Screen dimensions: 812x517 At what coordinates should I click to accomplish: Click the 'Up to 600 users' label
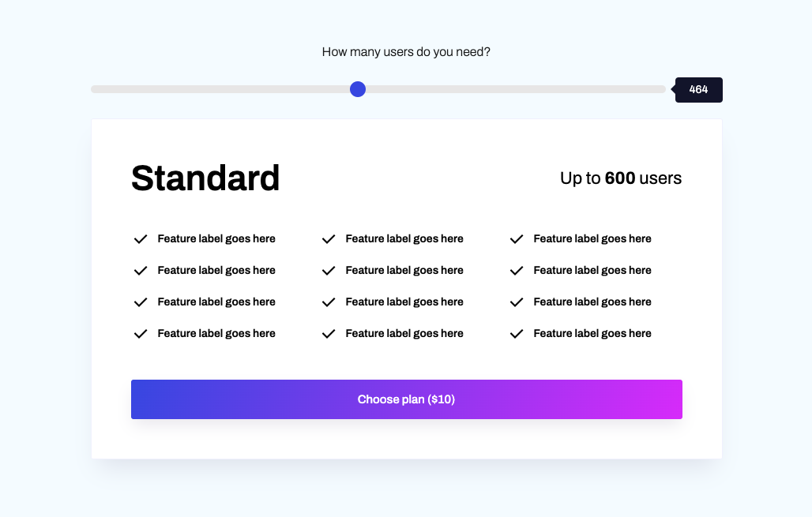[620, 178]
